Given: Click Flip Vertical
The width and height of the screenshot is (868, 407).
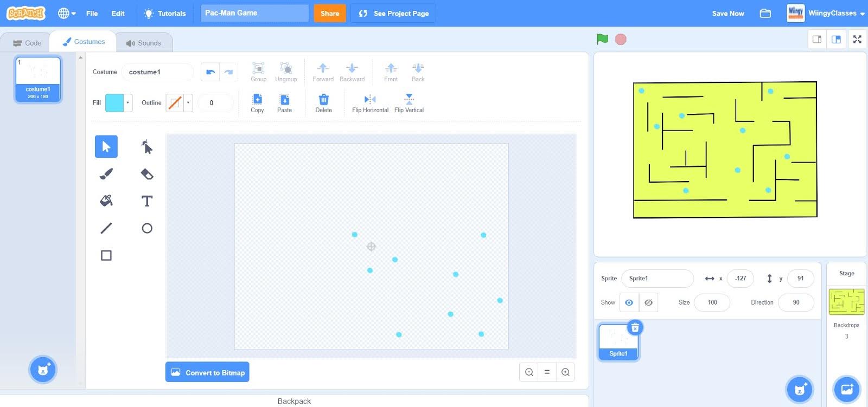Looking at the screenshot, I should click(409, 103).
